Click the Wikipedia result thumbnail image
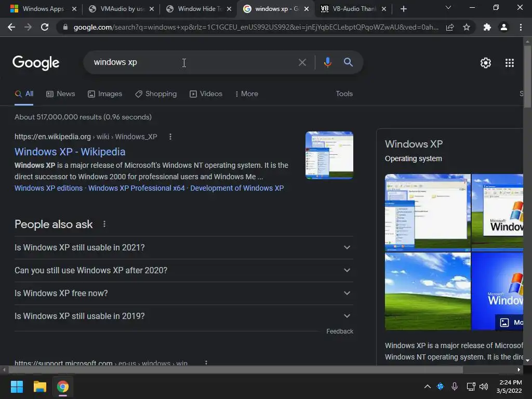This screenshot has width=532, height=399. (x=329, y=155)
